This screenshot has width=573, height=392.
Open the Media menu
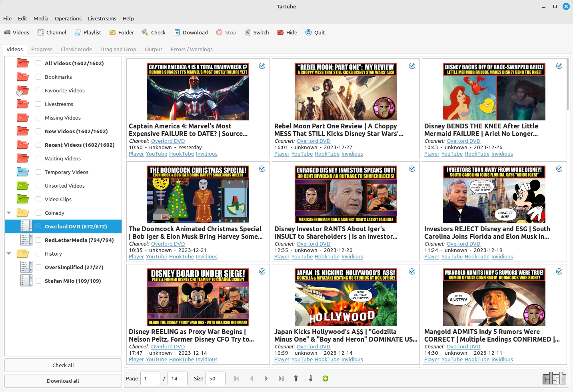(x=40, y=18)
